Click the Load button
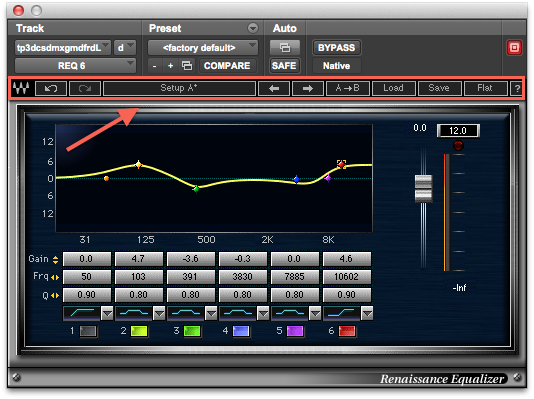Screen dimensions: 534x399 393,89
